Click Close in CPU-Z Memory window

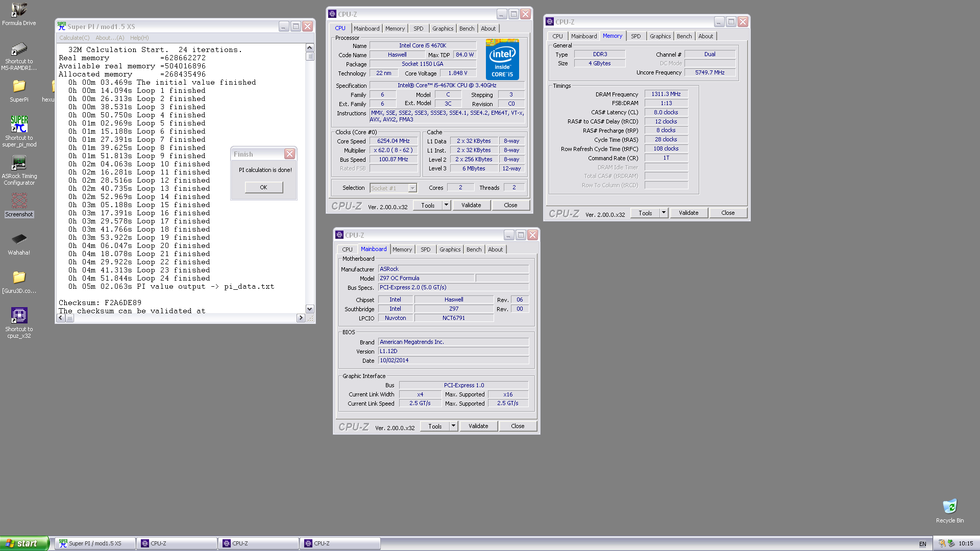[728, 213]
